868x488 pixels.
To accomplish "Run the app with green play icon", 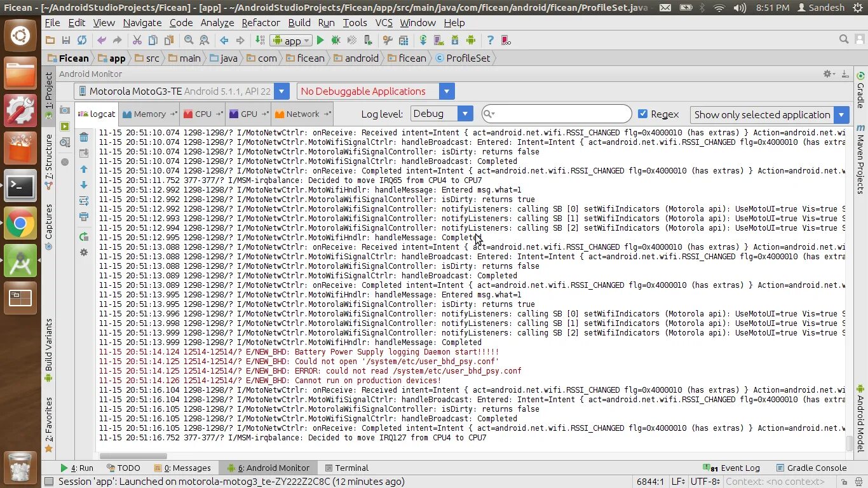I will (x=320, y=40).
